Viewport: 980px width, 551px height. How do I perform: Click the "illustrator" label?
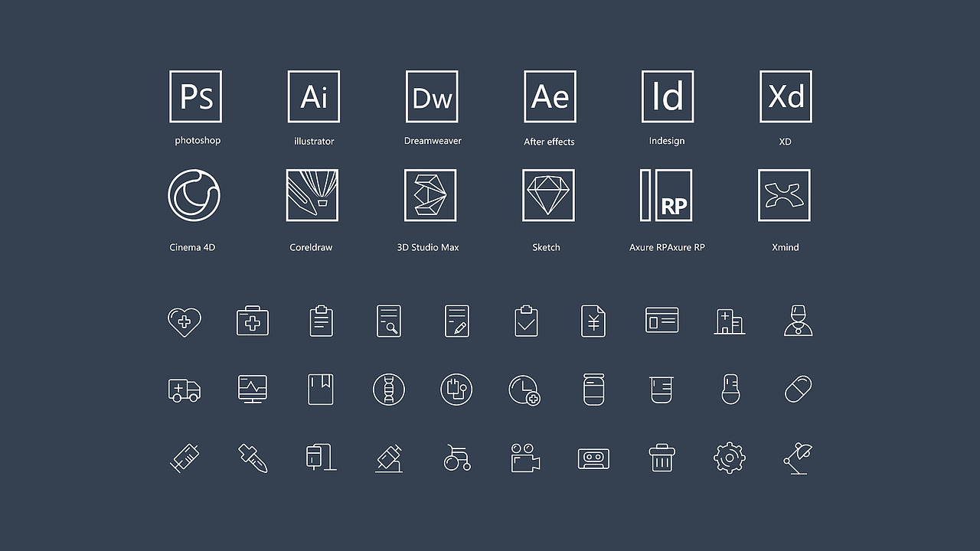[x=314, y=141]
